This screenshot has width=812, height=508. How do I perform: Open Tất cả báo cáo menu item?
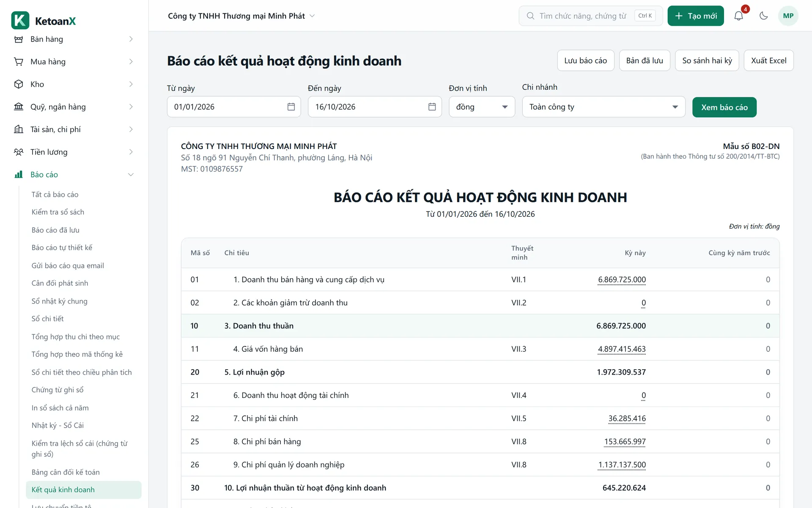coord(55,194)
